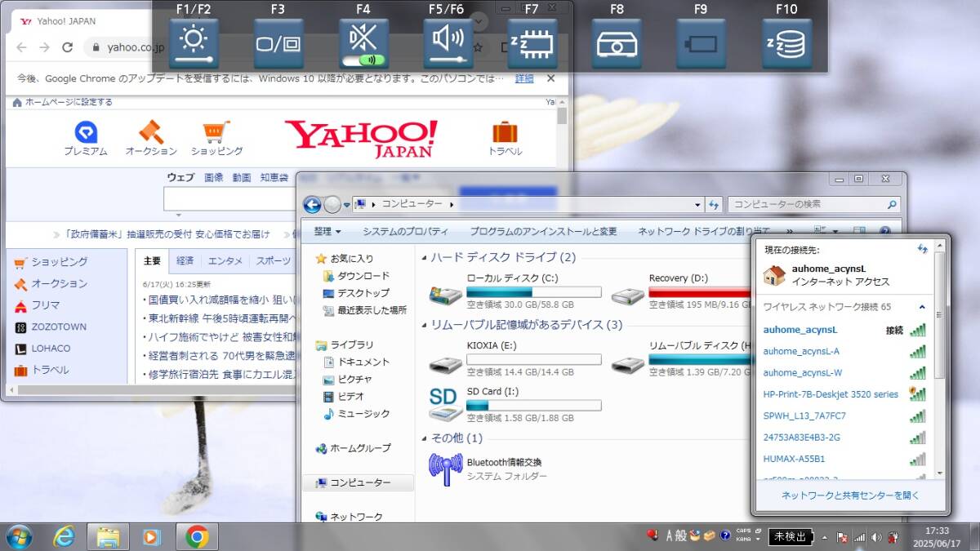Click プログラムのアンインストールと変更
The image size is (980, 551).
pyautogui.click(x=544, y=232)
